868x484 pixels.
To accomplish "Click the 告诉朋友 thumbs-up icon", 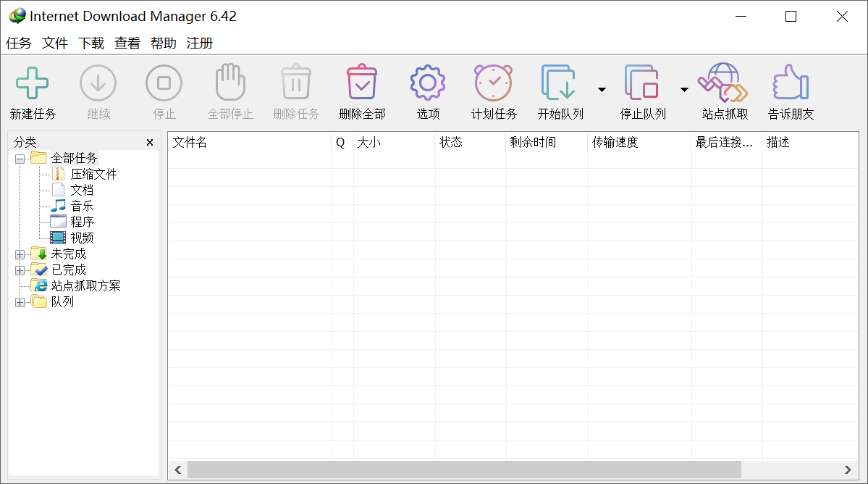I will click(791, 83).
